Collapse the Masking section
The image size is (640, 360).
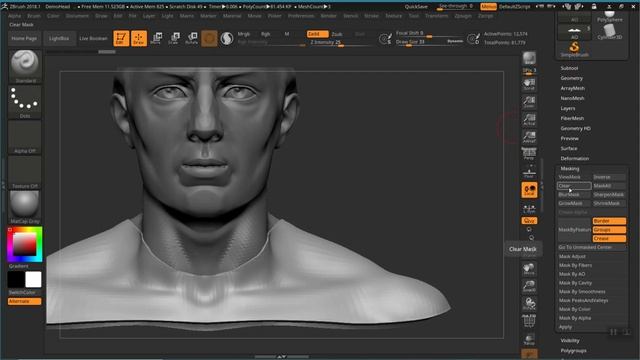click(x=570, y=169)
